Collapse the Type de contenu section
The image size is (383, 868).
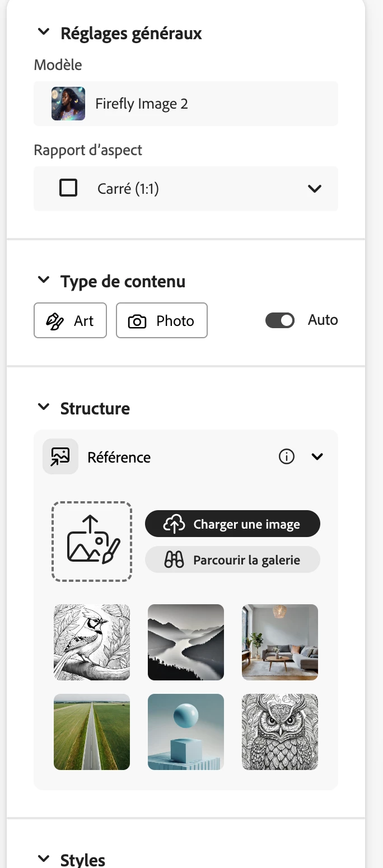click(x=44, y=280)
